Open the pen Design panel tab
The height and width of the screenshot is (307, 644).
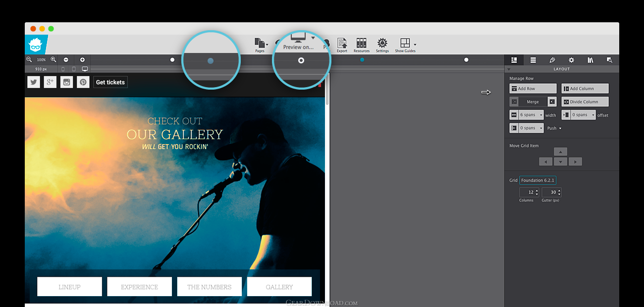(x=552, y=60)
